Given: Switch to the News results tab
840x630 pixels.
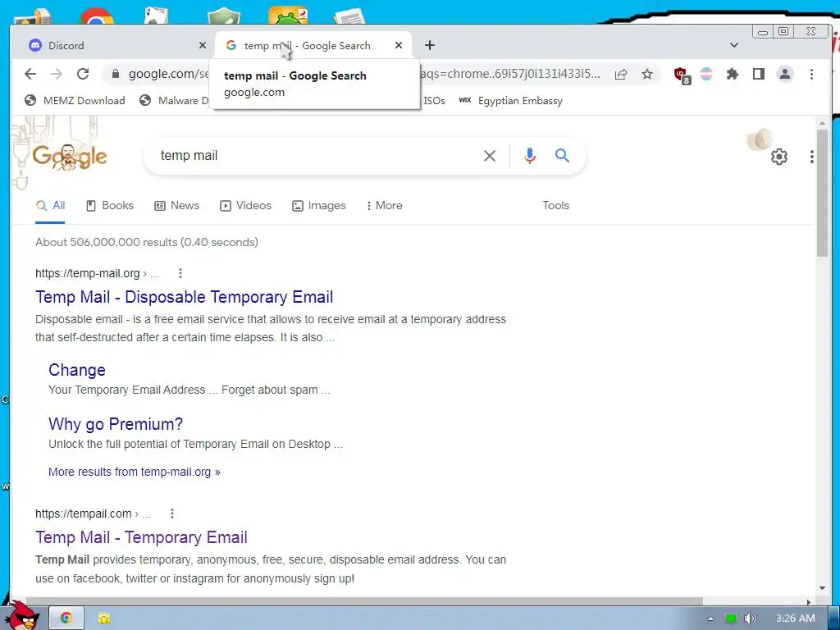Looking at the screenshot, I should (177, 206).
